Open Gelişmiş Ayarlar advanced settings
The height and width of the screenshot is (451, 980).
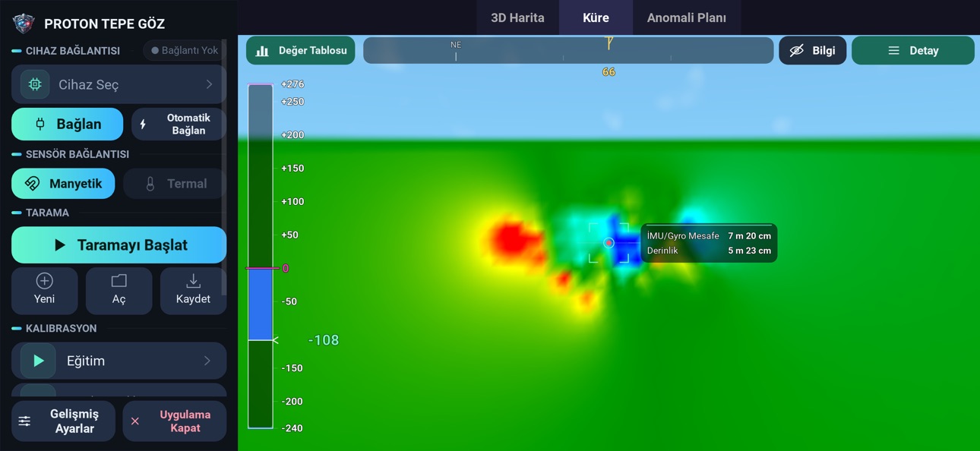click(x=63, y=421)
